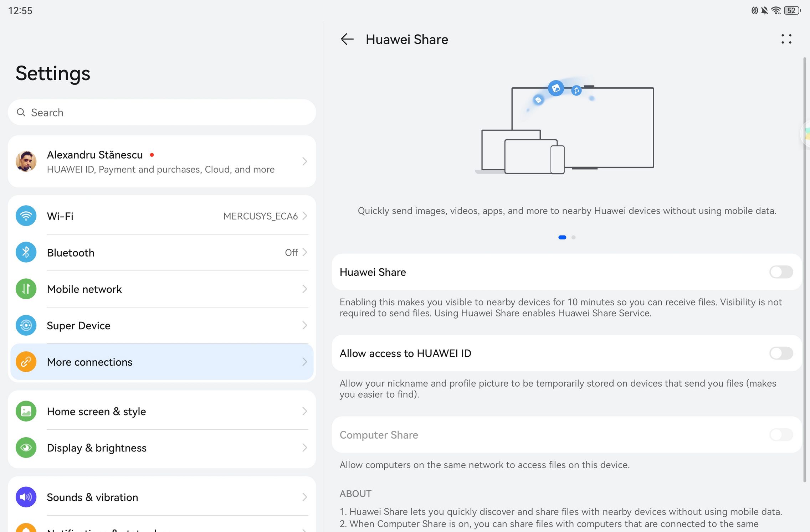The width and height of the screenshot is (810, 532).
Task: Tap the Wi-Fi settings icon
Action: coord(26,216)
